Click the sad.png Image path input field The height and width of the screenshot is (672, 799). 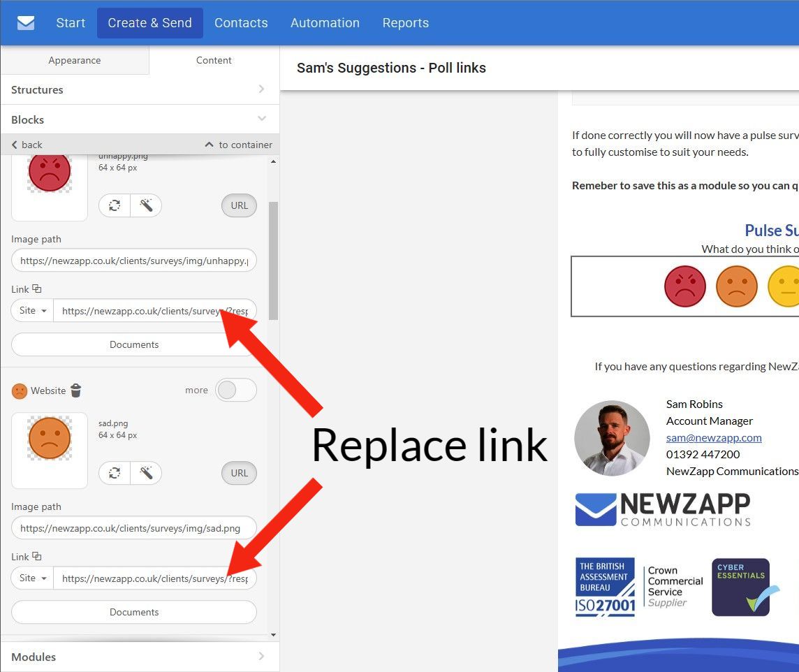134,528
